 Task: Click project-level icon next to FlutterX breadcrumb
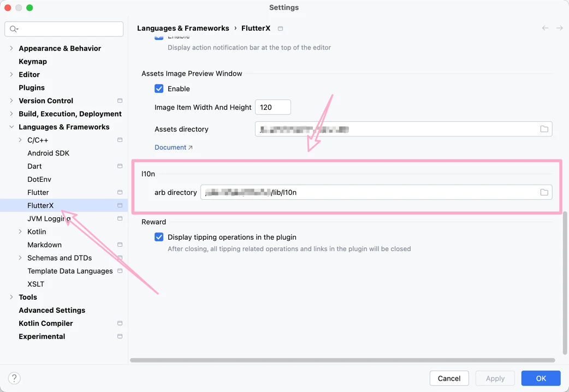pos(280,28)
